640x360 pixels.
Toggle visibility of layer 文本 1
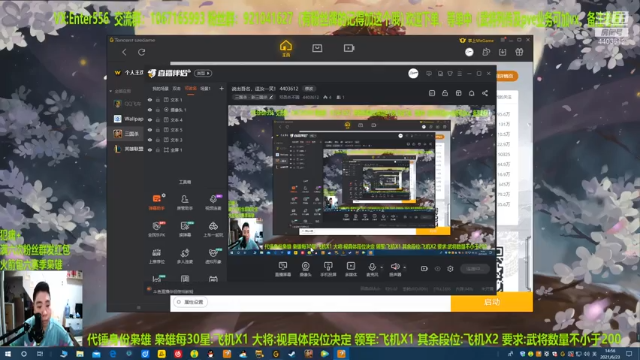point(150,100)
